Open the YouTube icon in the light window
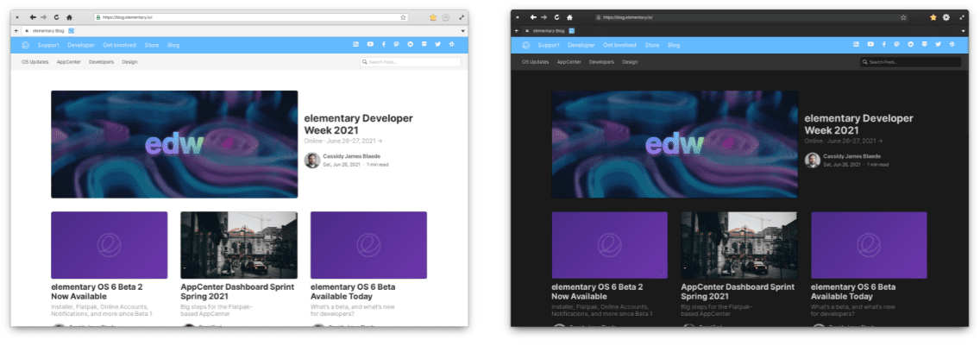 370,44
